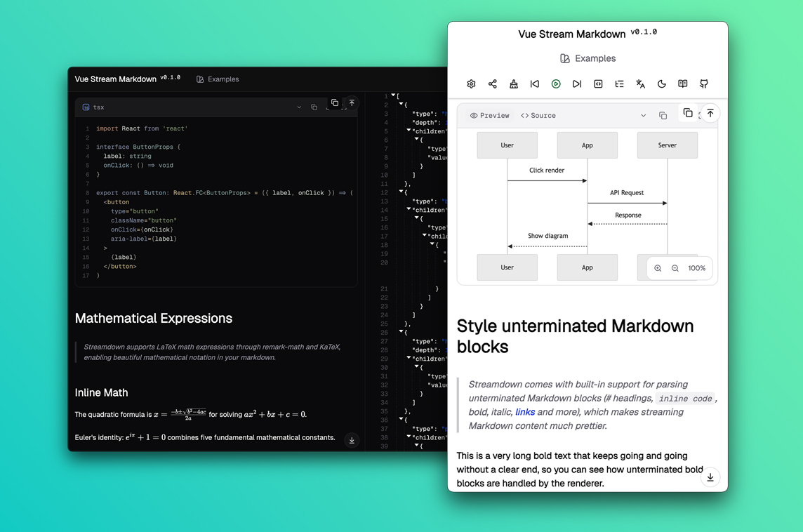The image size is (803, 532).
Task: Click the Server participant box in diagram
Action: 668,145
